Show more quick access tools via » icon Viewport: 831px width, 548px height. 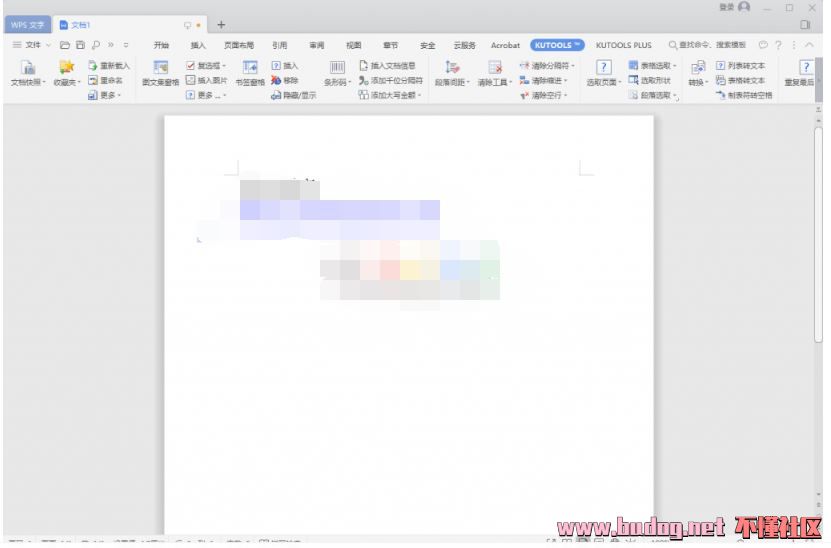point(111,45)
